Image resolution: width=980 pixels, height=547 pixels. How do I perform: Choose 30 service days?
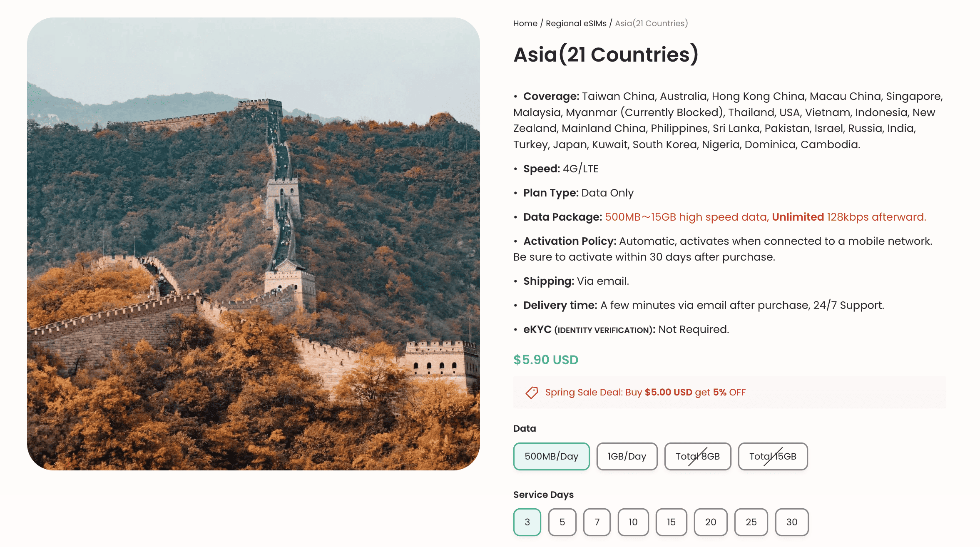click(x=791, y=522)
